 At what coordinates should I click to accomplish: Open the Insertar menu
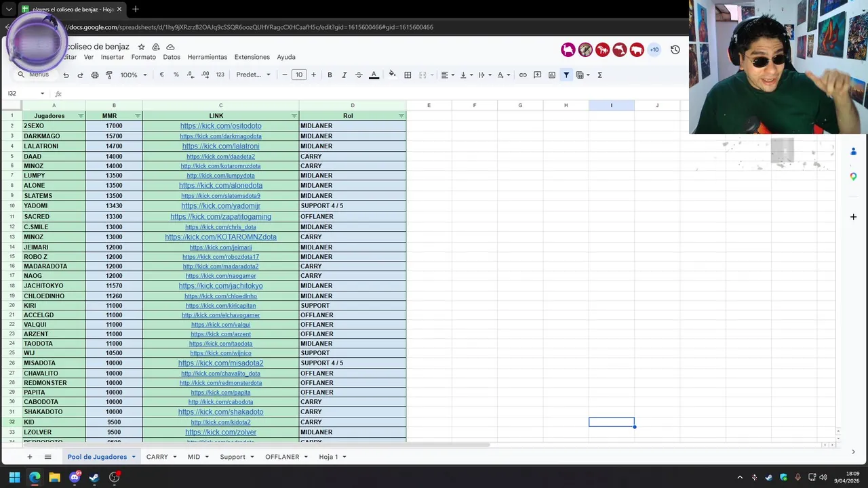113,57
